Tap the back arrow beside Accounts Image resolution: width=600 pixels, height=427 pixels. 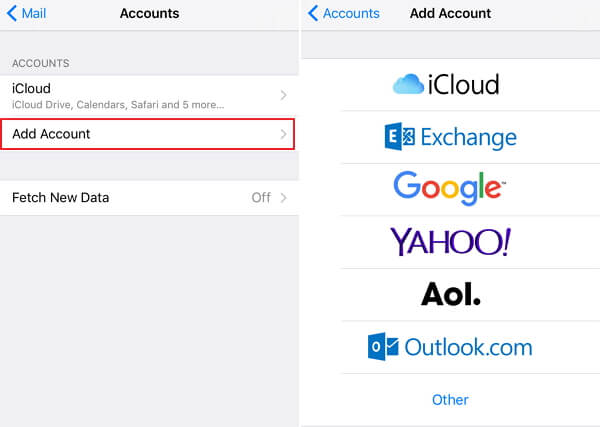pos(313,14)
